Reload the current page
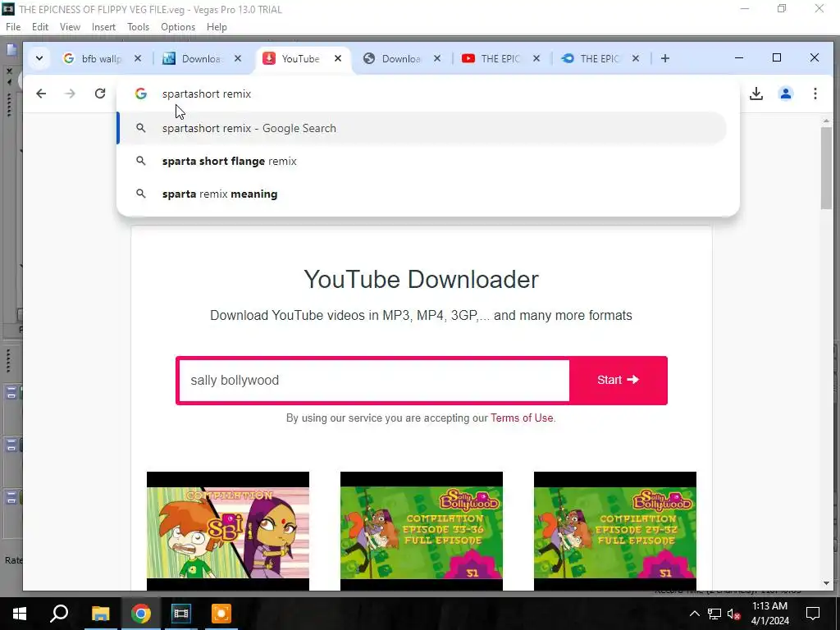Viewport: 840px width, 630px height. tap(99, 94)
